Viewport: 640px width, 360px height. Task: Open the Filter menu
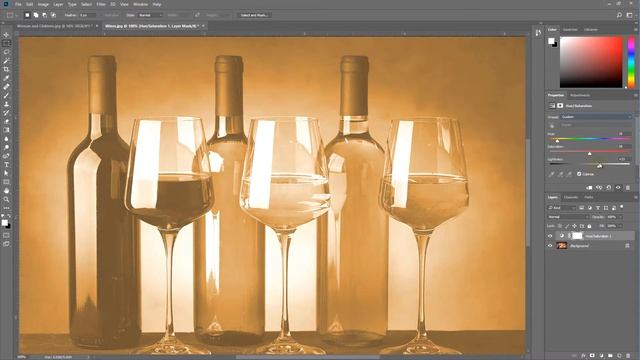click(x=101, y=4)
